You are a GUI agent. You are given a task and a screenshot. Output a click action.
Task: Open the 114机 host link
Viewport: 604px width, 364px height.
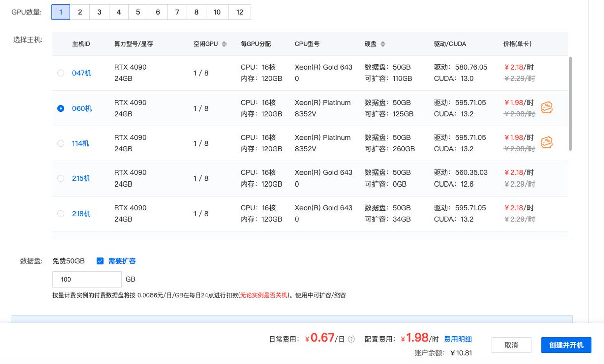pyautogui.click(x=81, y=143)
